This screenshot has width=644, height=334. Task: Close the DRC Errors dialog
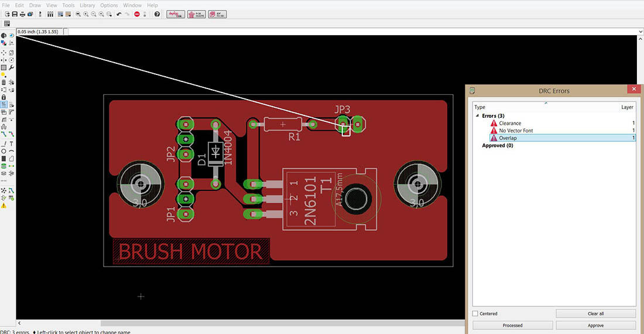coord(633,88)
